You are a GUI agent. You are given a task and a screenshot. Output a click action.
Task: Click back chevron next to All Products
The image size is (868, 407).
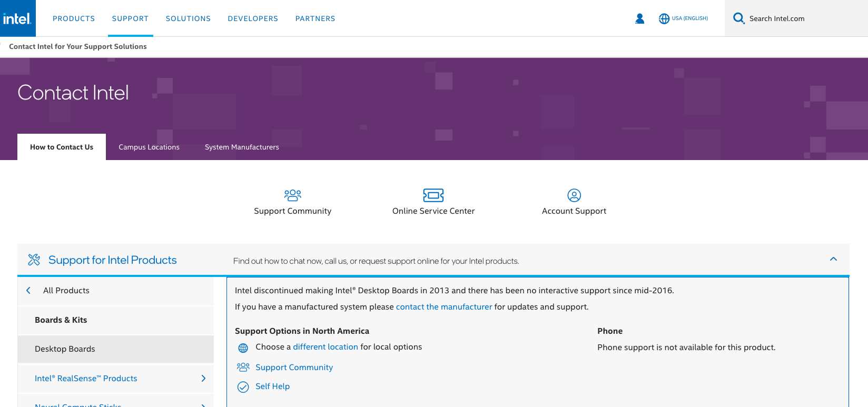pos(28,290)
